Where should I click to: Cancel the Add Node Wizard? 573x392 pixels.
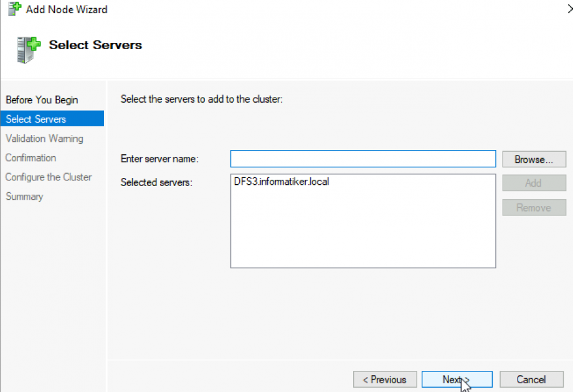531,379
